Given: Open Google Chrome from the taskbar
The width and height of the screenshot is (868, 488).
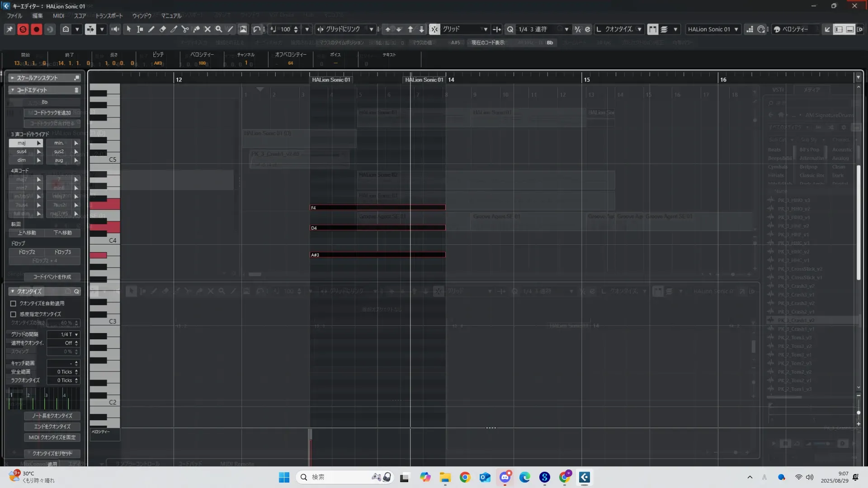Looking at the screenshot, I should pos(465,477).
